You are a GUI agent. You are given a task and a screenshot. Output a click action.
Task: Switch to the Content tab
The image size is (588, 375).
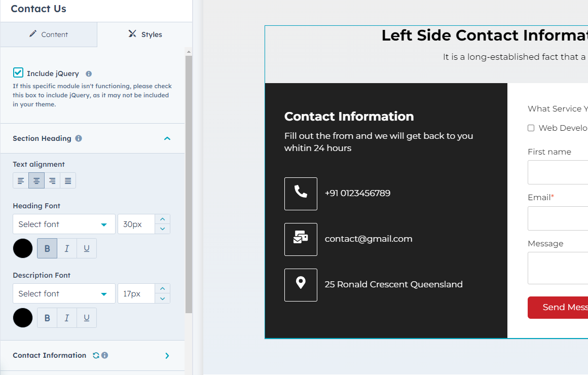49,34
